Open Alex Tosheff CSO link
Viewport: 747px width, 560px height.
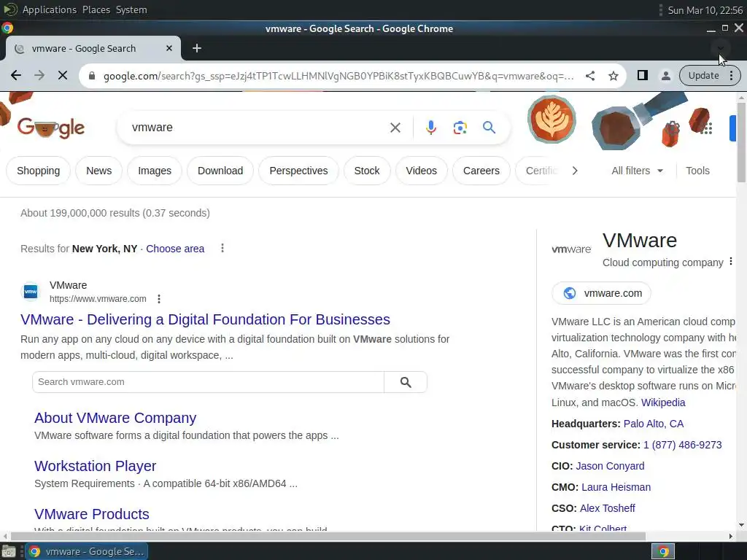[608, 508]
